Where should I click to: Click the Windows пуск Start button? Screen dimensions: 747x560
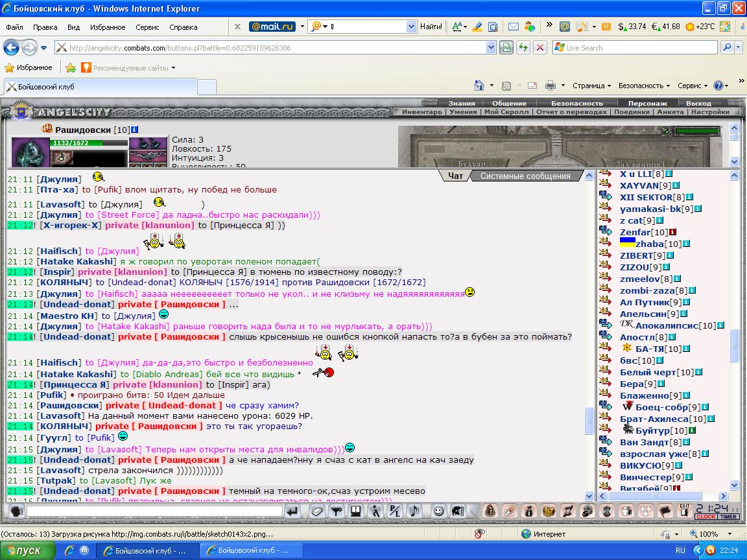(28, 550)
